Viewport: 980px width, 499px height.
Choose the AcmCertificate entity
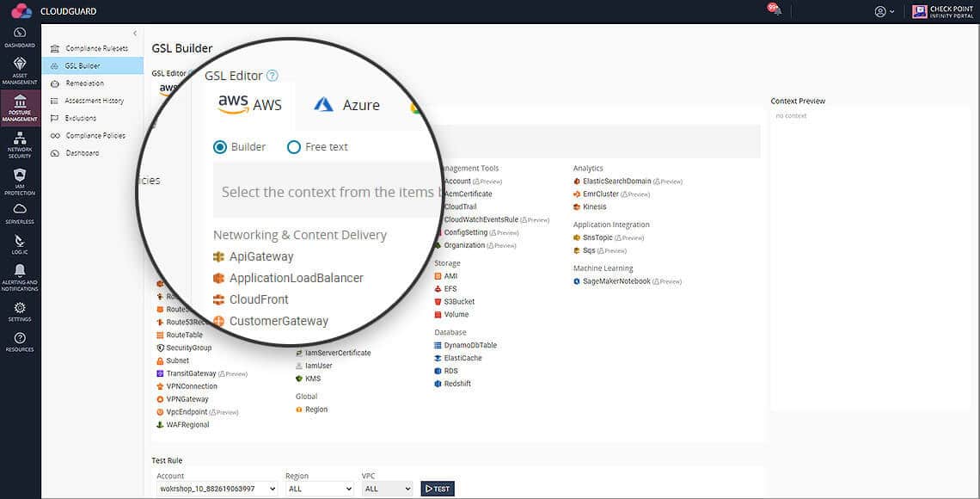tap(469, 194)
